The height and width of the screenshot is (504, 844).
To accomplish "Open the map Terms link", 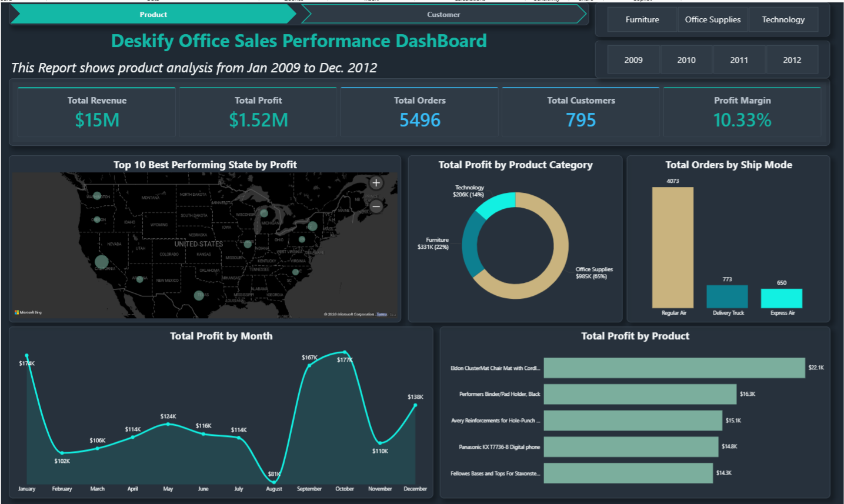I will (x=382, y=314).
